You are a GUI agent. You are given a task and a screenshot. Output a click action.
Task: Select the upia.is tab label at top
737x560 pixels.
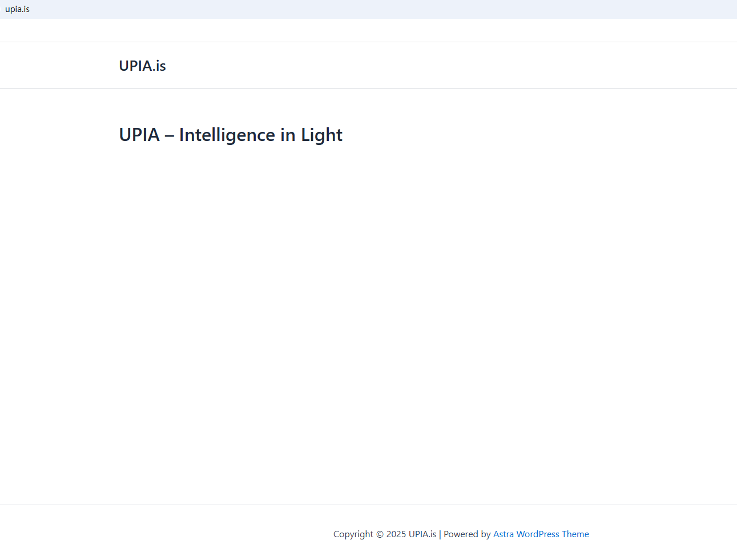pyautogui.click(x=17, y=9)
